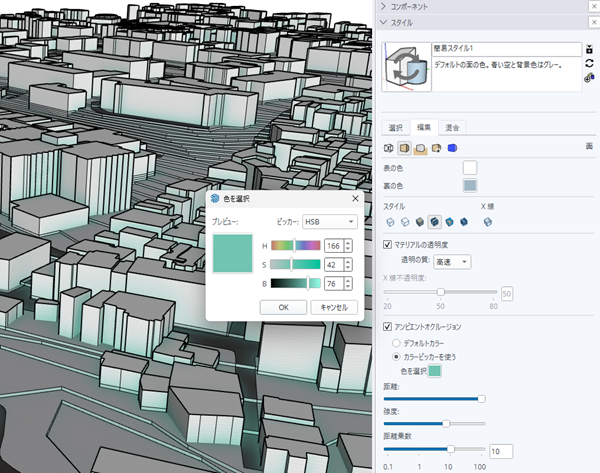Select the wireframe face style icon
600x473 pixels.
390,222
